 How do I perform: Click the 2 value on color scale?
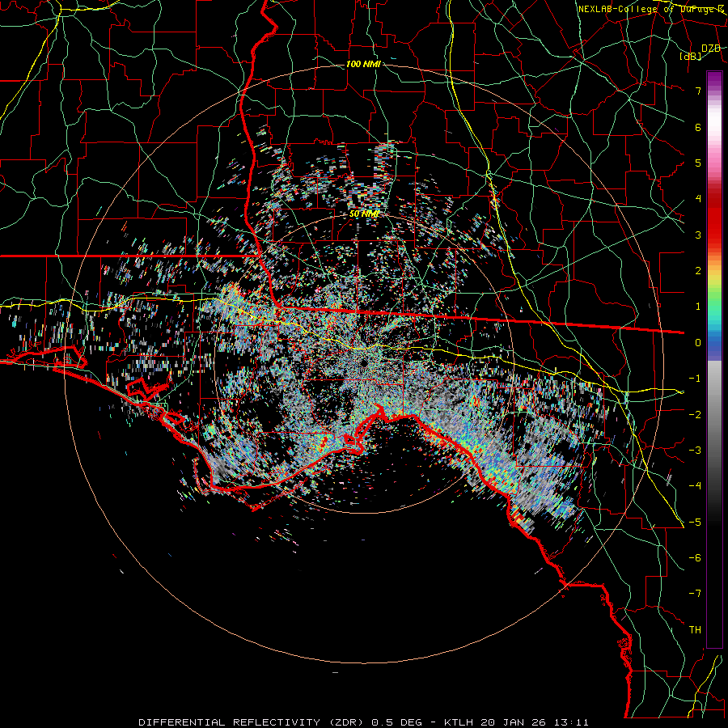click(698, 271)
